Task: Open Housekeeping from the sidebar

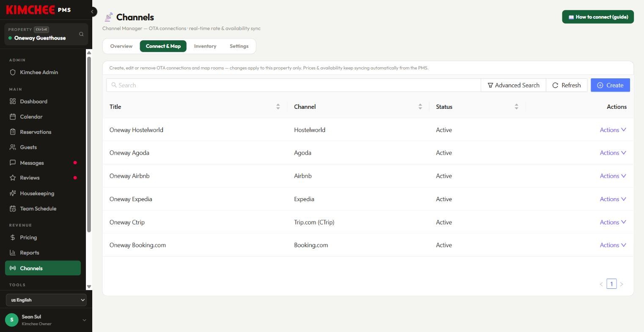Action: (x=43, y=194)
